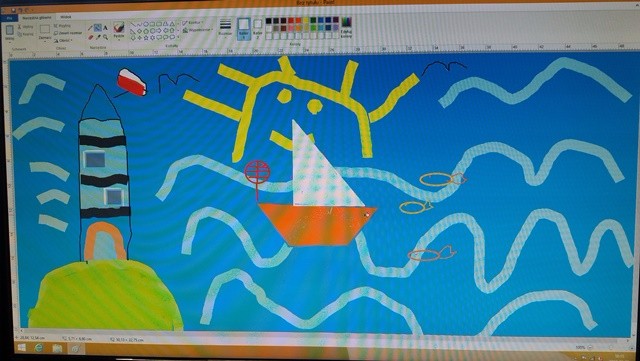Select the Magnifier tool
Image resolution: width=640 pixels, height=361 pixels.
[x=105, y=37]
